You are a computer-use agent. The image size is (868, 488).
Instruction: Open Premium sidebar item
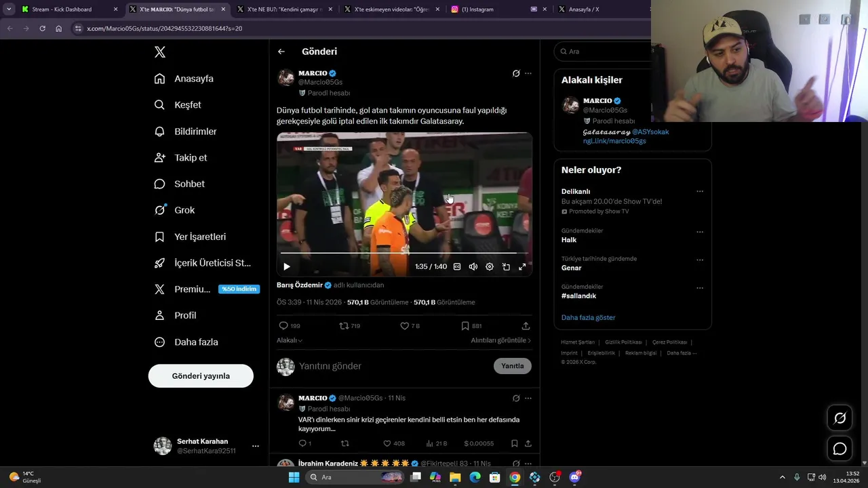[x=205, y=289]
